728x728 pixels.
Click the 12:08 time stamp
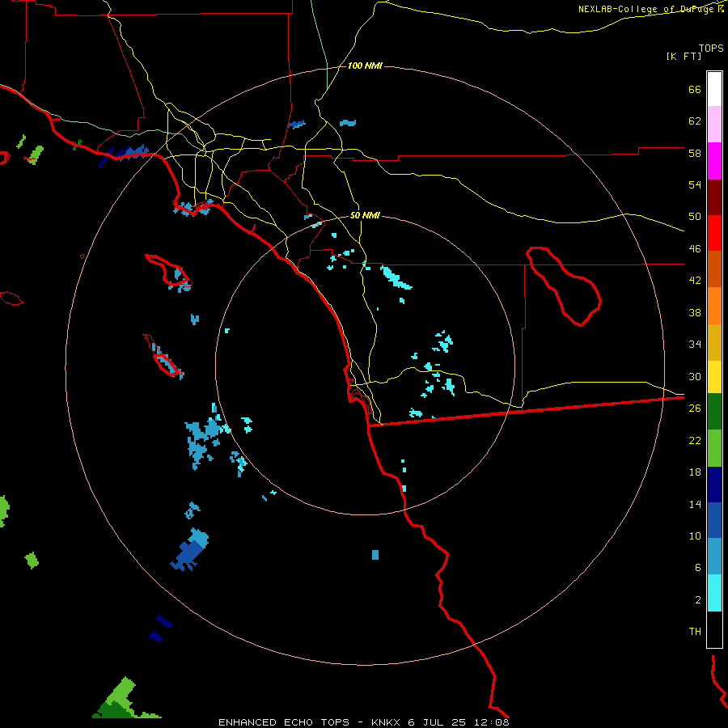[x=491, y=722]
